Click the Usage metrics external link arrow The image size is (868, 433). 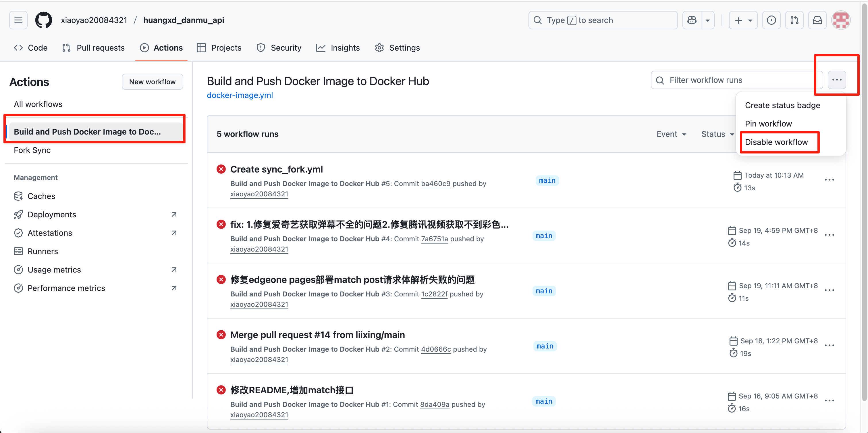point(174,269)
